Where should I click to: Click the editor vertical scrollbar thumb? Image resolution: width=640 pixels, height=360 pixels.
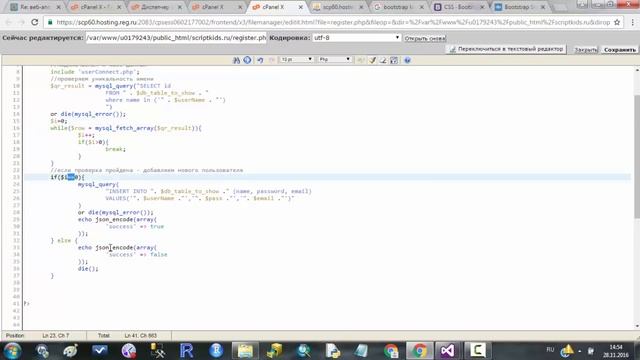click(637, 157)
